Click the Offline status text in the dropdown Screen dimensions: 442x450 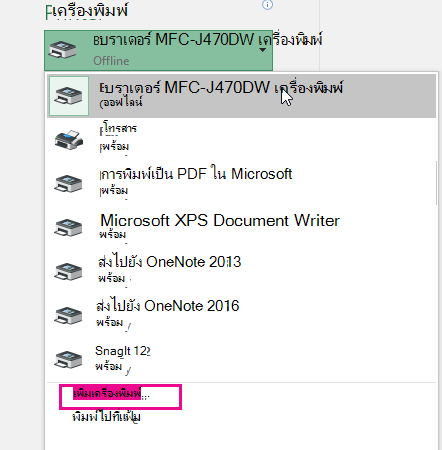(111, 61)
